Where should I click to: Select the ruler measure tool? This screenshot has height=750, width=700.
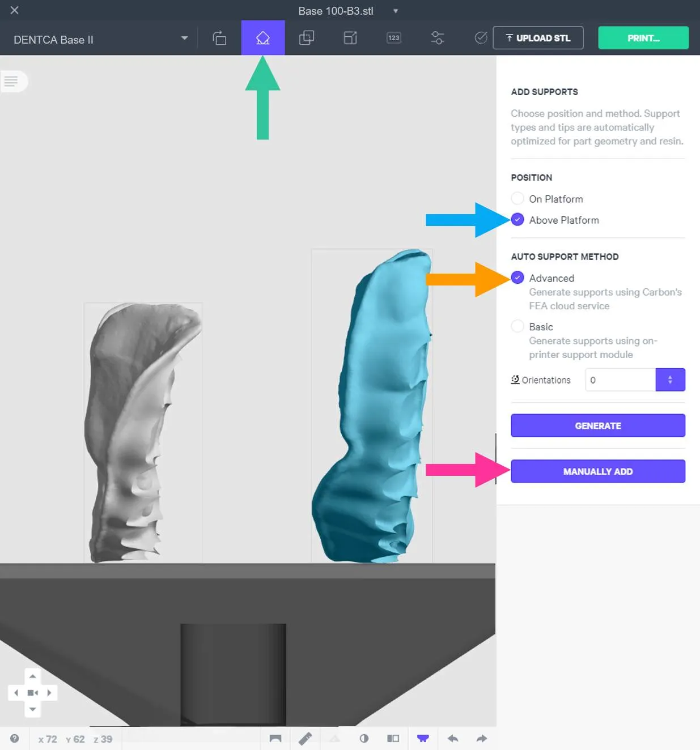pyautogui.click(x=305, y=739)
